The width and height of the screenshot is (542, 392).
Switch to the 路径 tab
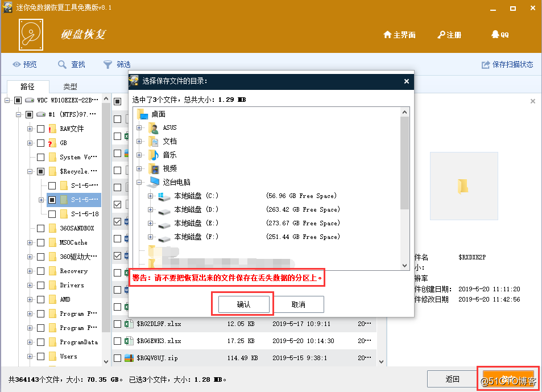[28, 86]
